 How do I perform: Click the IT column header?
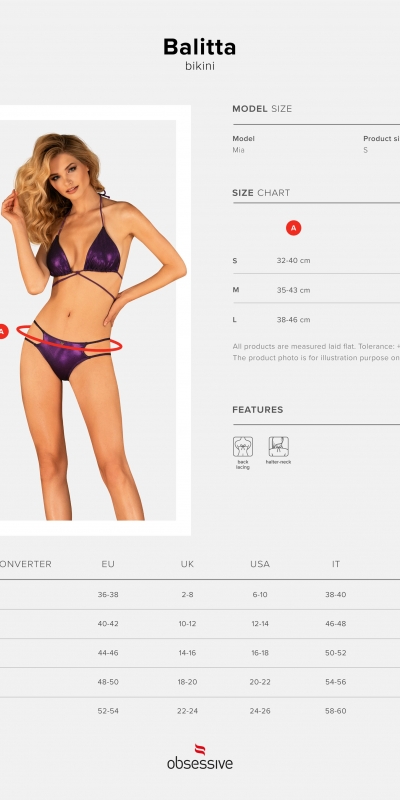(336, 564)
